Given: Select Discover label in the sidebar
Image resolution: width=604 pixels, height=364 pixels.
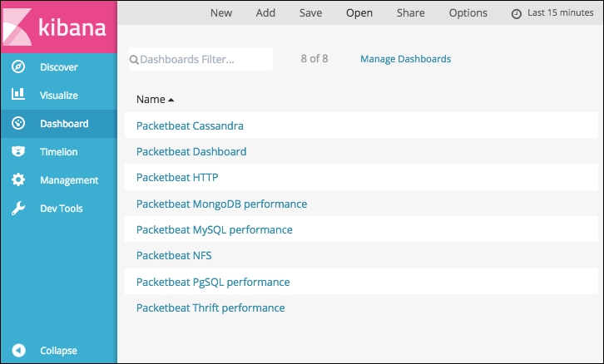Looking at the screenshot, I should point(59,67).
